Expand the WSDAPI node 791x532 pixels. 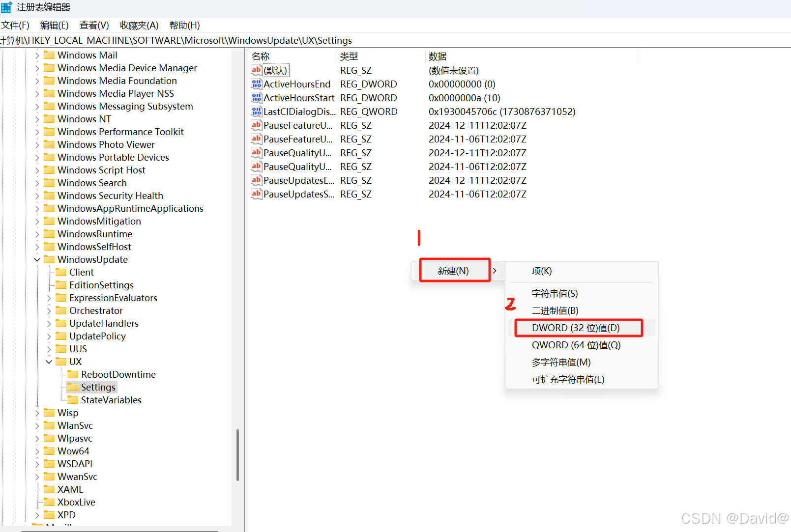(37, 464)
